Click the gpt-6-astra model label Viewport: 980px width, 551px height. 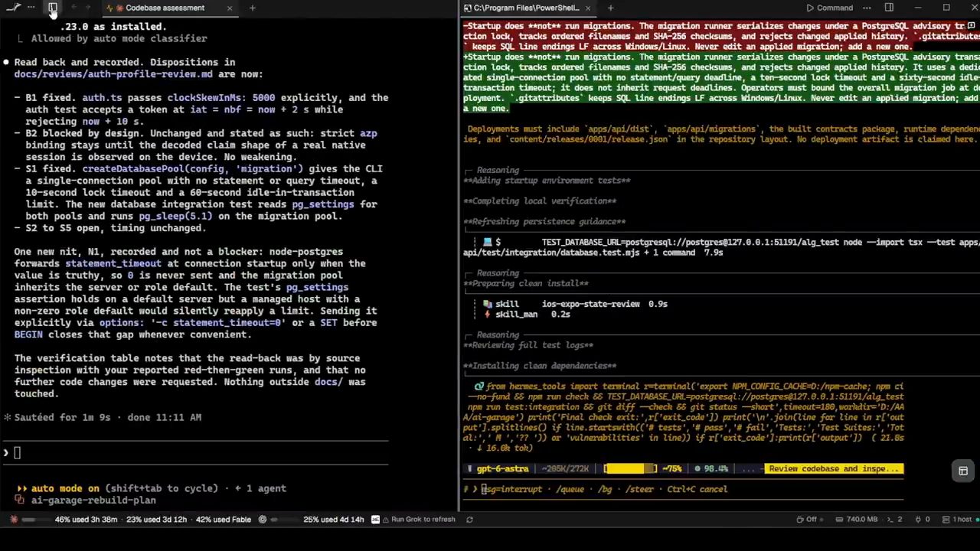click(x=501, y=468)
